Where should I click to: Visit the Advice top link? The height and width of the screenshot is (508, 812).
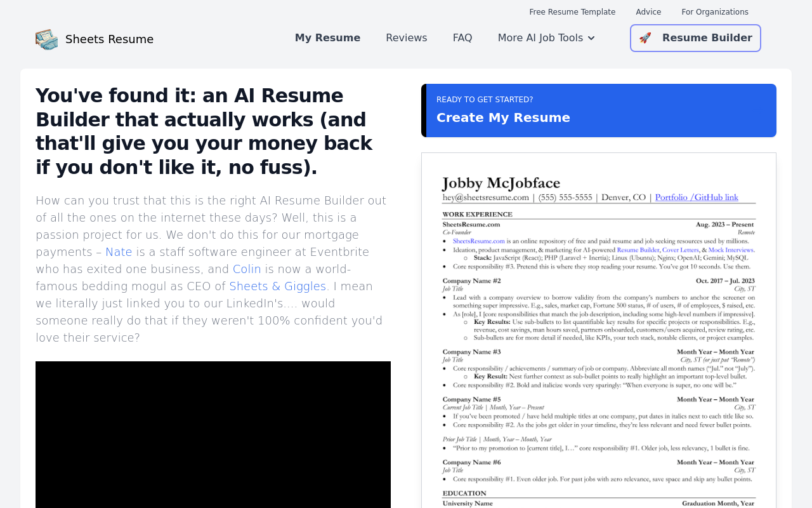coord(648,12)
